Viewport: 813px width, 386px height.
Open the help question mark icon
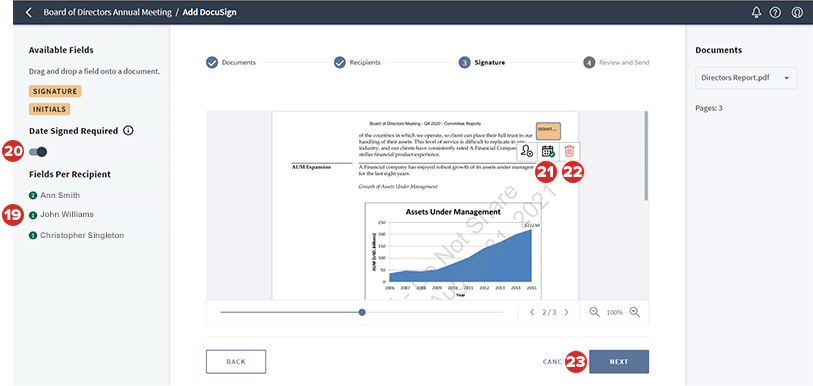775,12
